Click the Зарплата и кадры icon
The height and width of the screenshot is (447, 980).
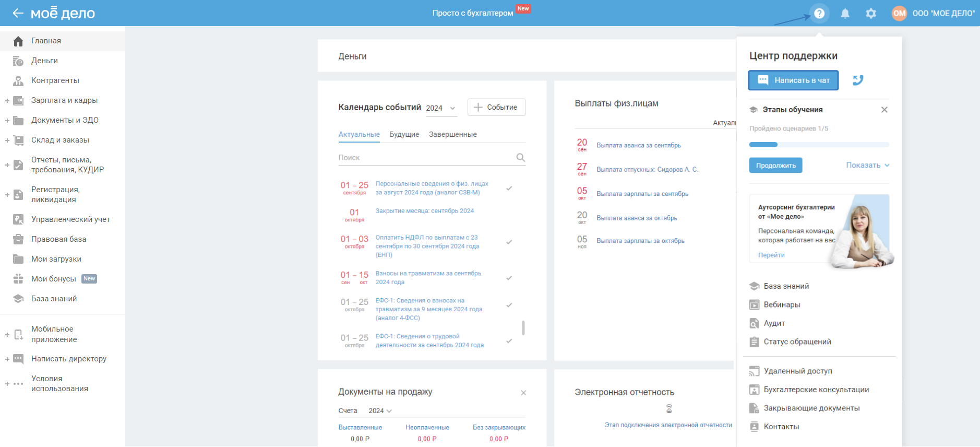click(x=18, y=100)
